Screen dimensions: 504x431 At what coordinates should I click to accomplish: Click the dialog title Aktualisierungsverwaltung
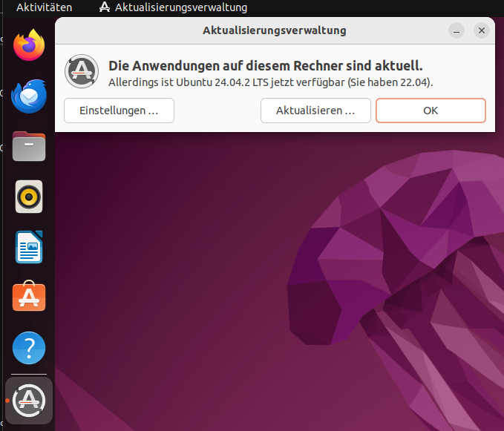point(275,30)
